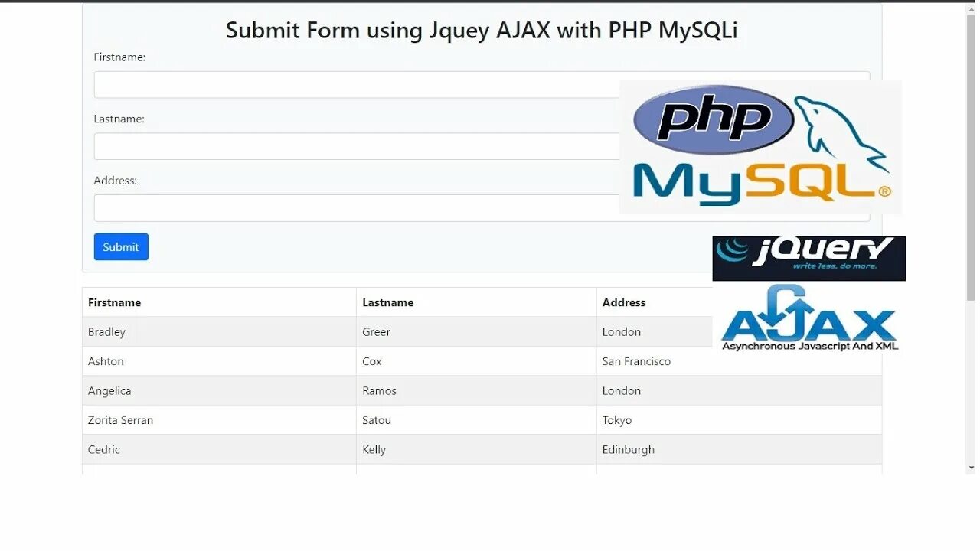The image size is (980, 551).
Task: Select the Edinburgh address cell
Action: [x=739, y=449]
